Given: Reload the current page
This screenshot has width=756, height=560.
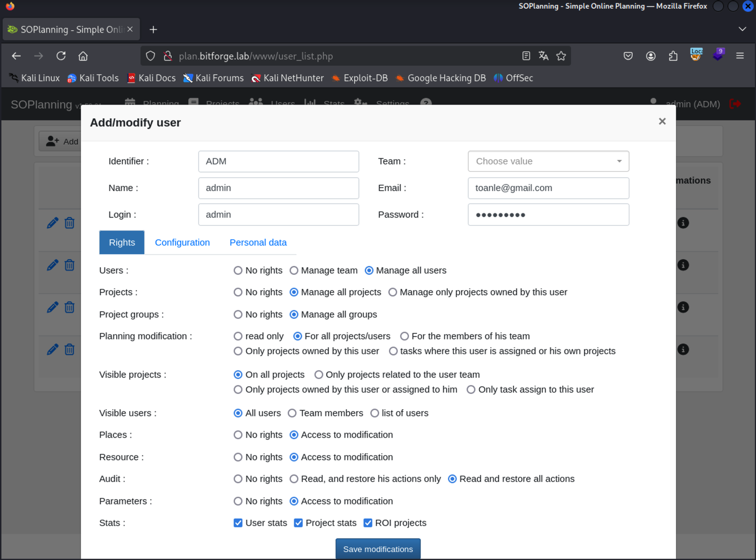Looking at the screenshot, I should [61, 56].
